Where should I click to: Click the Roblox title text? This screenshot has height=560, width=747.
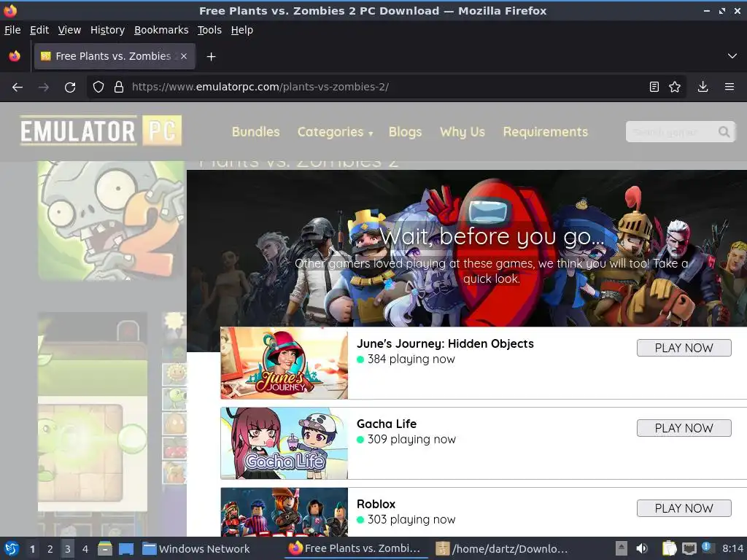[x=376, y=504]
